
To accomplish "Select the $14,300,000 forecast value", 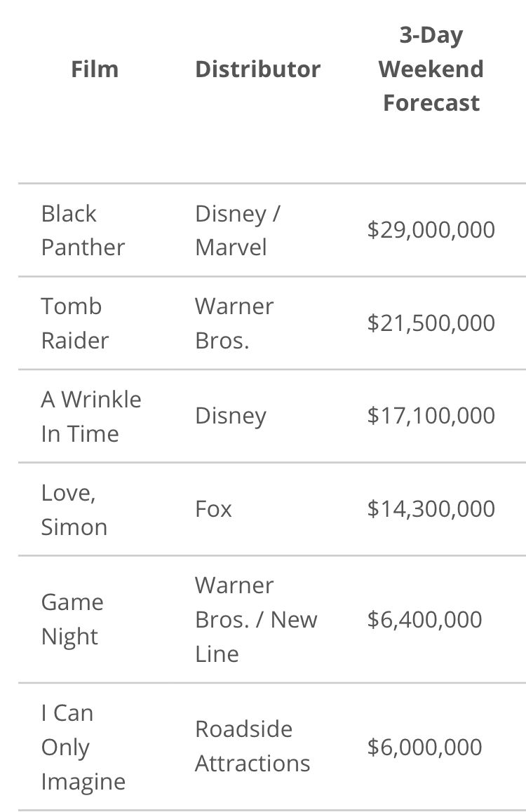I will point(431,509).
